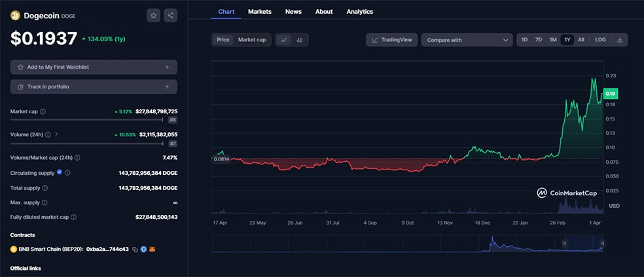This screenshot has width=644, height=277.
Task: Click fully diluted cap $27,848,500,143
Action: click(156, 217)
